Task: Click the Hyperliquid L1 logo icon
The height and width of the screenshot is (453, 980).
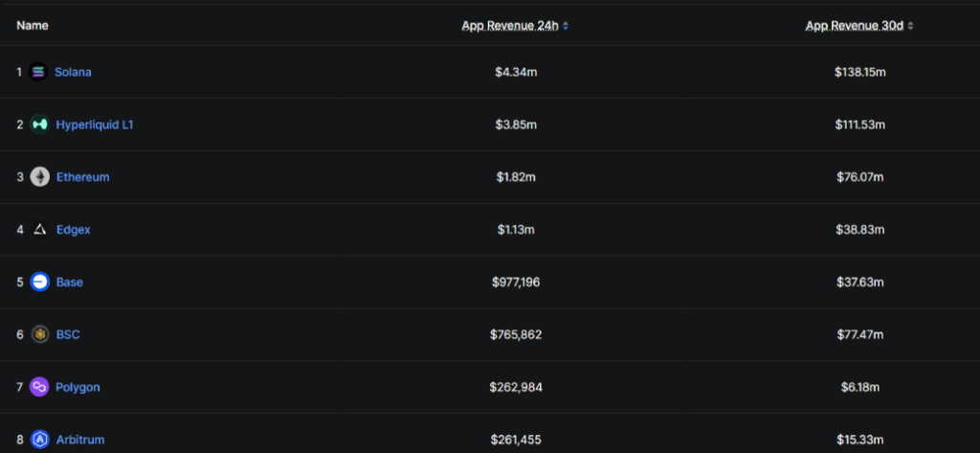Action: (x=39, y=125)
